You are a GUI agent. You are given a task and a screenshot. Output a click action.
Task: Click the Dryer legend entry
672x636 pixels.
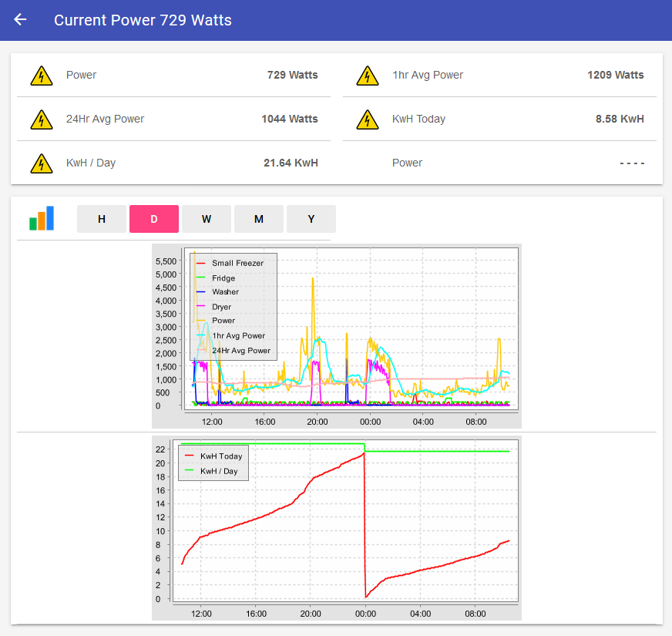[x=222, y=307]
